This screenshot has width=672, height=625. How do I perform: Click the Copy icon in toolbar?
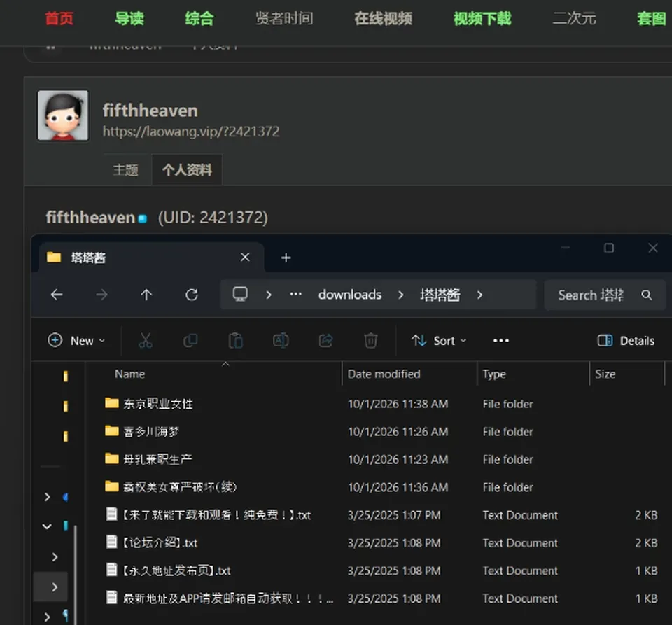pos(190,341)
